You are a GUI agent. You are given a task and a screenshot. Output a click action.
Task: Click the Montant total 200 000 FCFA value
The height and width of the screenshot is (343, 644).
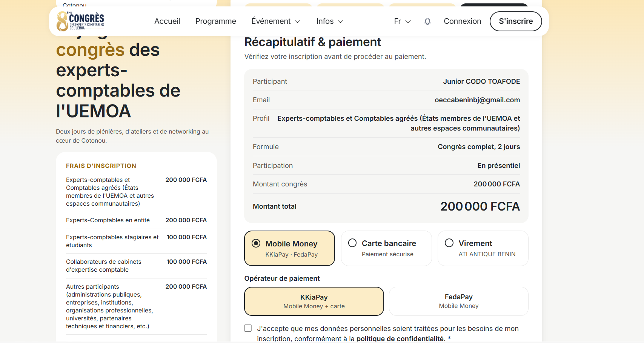[480, 206]
